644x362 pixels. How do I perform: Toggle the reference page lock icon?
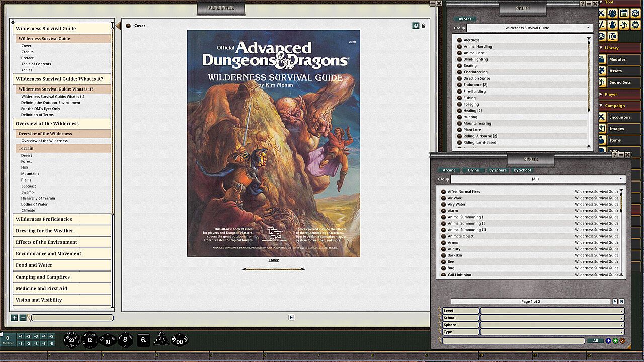[423, 26]
